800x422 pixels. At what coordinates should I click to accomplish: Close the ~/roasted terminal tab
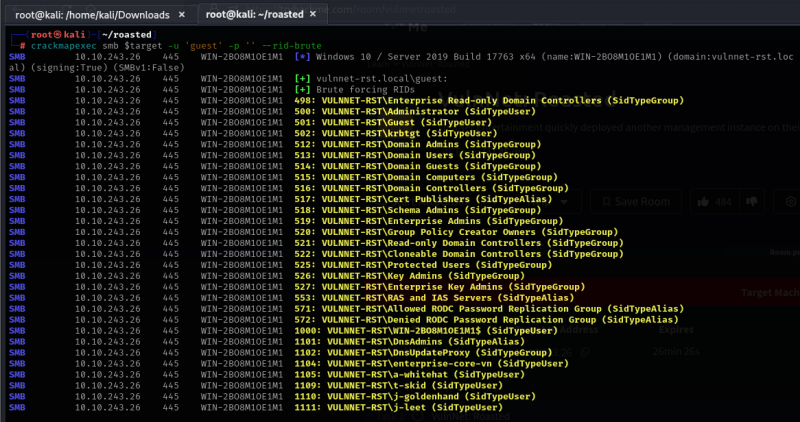(x=313, y=14)
